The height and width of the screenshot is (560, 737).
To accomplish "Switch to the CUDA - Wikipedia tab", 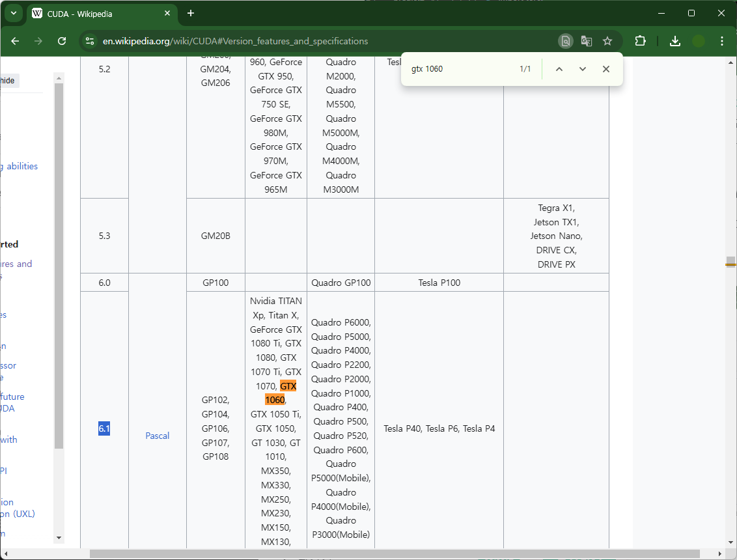I will pyautogui.click(x=101, y=14).
